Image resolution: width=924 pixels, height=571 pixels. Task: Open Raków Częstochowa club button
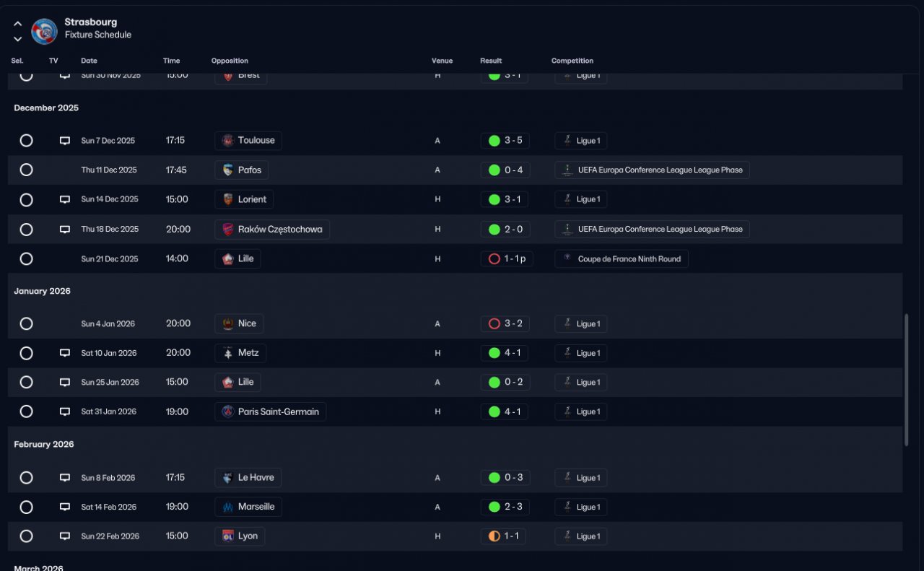(x=272, y=229)
